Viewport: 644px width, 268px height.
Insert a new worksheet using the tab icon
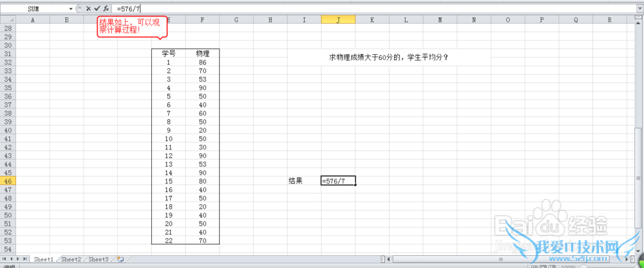click(120, 259)
